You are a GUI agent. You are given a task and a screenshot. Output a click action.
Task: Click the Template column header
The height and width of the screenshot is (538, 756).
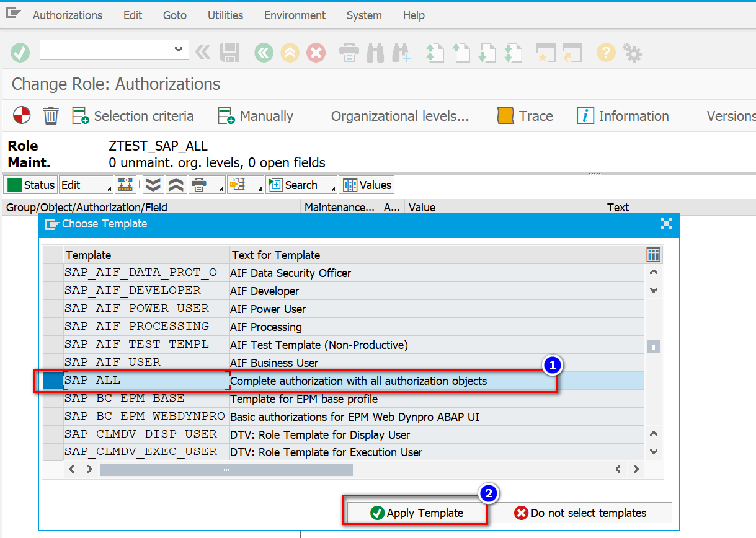[146, 255]
